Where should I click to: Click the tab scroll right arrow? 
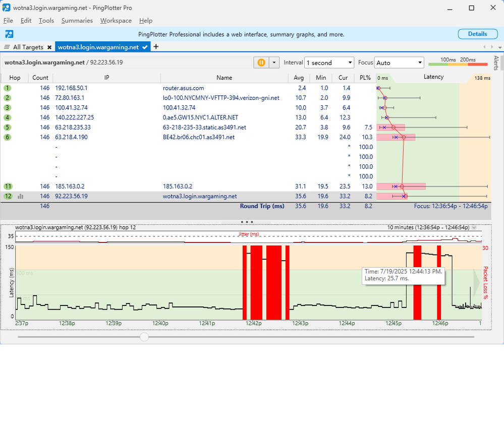[x=492, y=47]
